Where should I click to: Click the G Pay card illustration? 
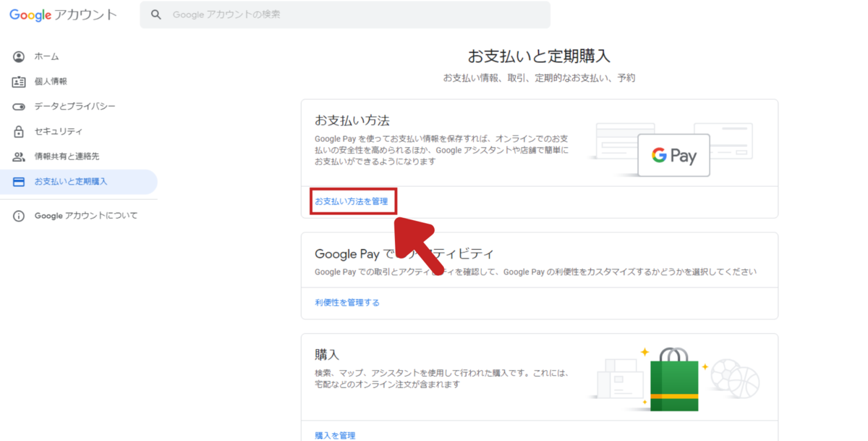pos(673,156)
